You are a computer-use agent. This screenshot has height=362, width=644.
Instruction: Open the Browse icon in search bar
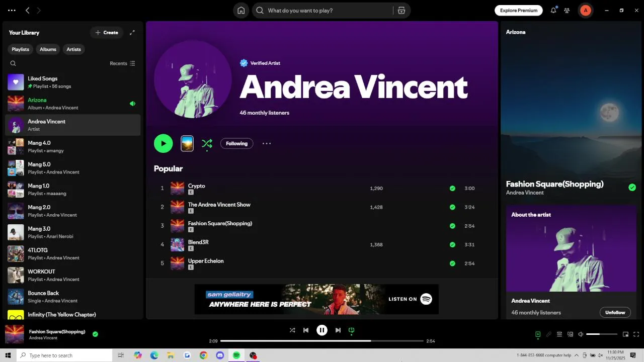(401, 11)
